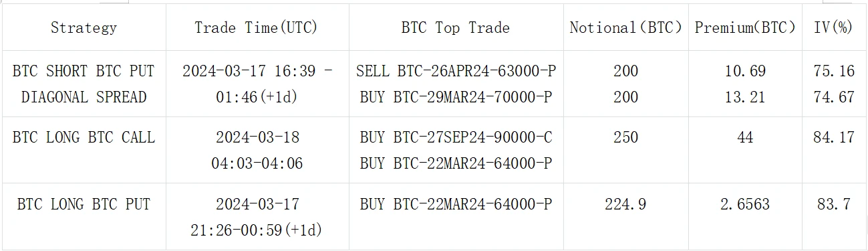The image size is (868, 251).
Task: Click the BTC Top Trade column header
Action: point(455,27)
